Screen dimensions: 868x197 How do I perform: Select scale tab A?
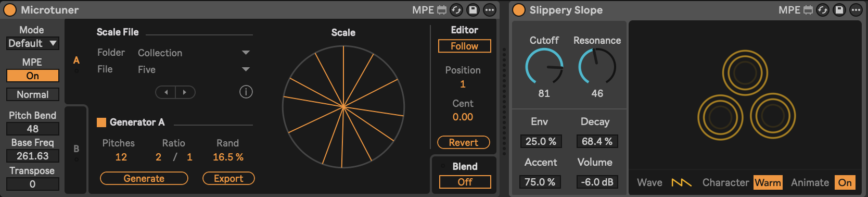(x=76, y=60)
